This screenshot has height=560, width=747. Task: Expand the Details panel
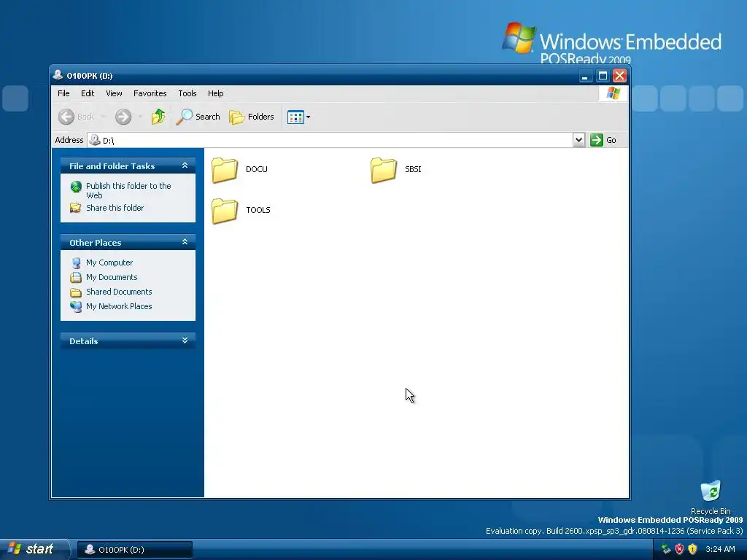[185, 341]
